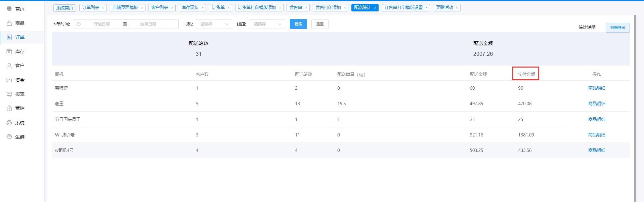Screen dimensions: 644x202
Task: Click the 开始日期 start date field
Action: [101, 24]
